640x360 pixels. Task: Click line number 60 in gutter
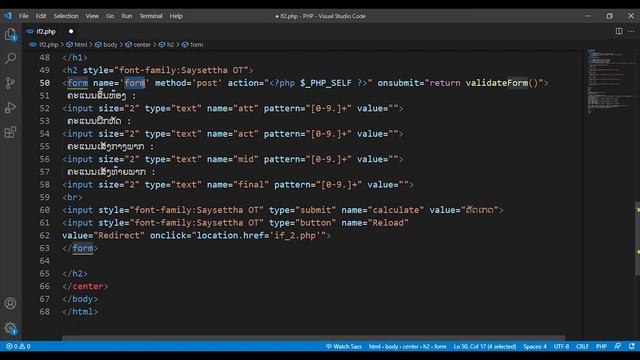44,210
